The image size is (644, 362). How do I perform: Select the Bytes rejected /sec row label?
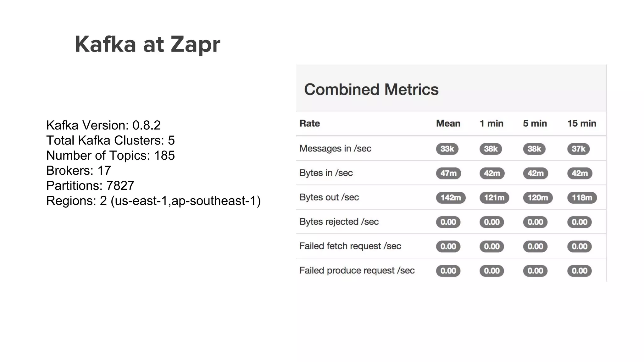339,222
